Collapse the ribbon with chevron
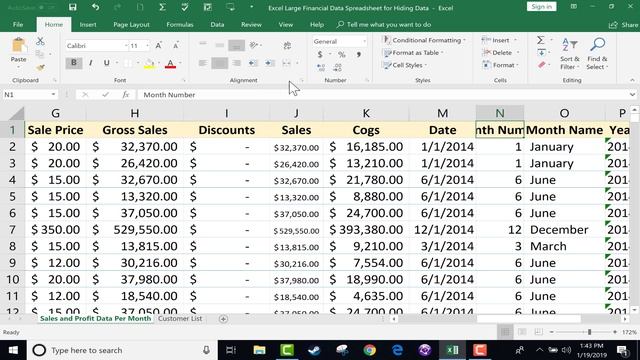Image resolution: width=640 pixels, height=360 pixels. [632, 80]
